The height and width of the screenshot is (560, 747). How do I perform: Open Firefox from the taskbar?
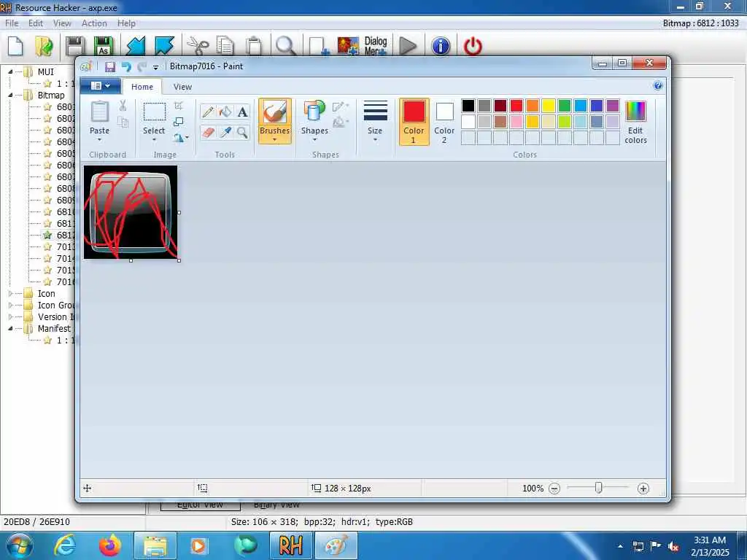click(109, 545)
